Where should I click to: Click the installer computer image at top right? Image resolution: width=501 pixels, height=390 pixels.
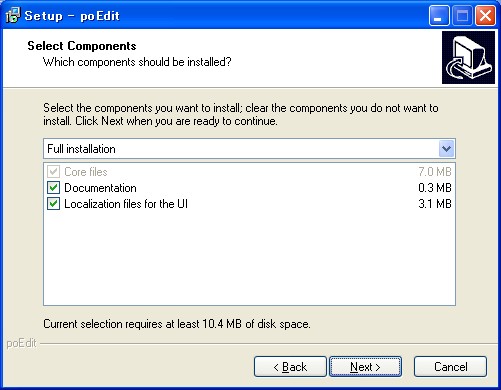(x=468, y=57)
